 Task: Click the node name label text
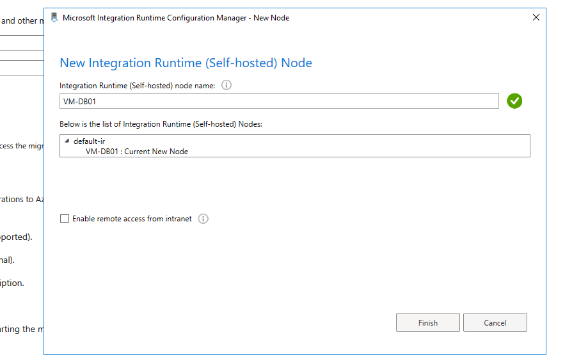coord(137,86)
